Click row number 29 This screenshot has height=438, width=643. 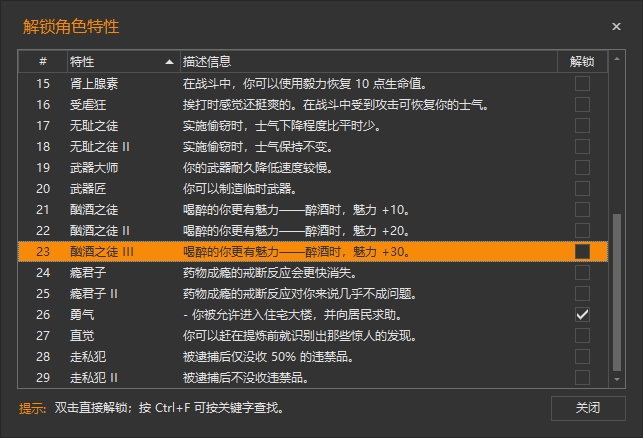coord(43,378)
